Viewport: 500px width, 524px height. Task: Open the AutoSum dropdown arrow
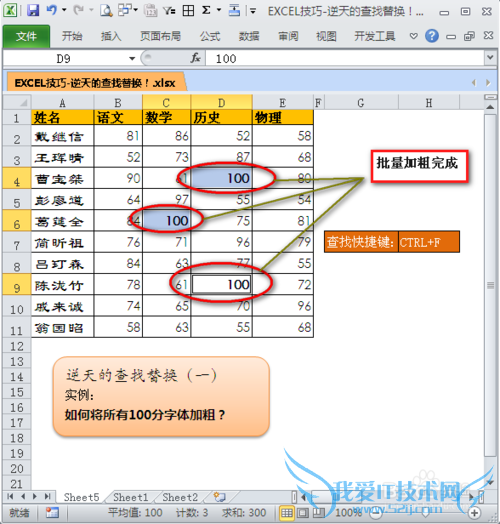click(x=219, y=10)
